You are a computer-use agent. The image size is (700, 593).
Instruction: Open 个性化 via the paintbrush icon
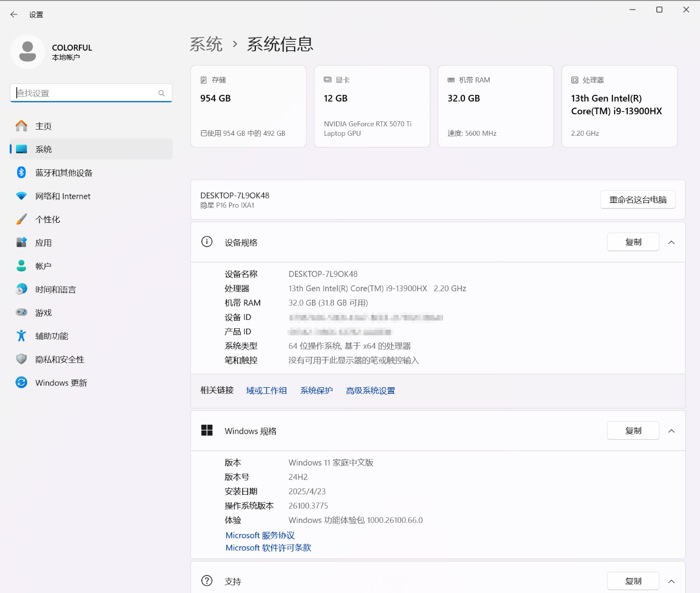pos(22,220)
